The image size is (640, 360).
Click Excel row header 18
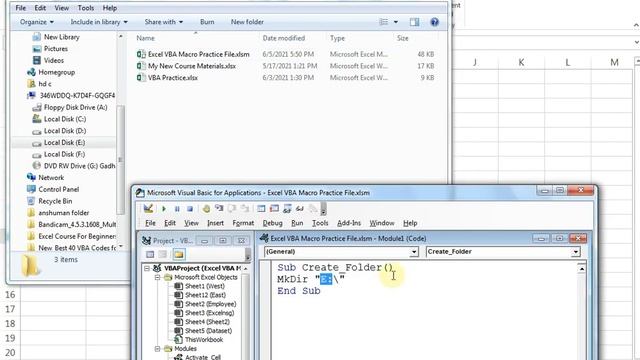tap(10, 323)
